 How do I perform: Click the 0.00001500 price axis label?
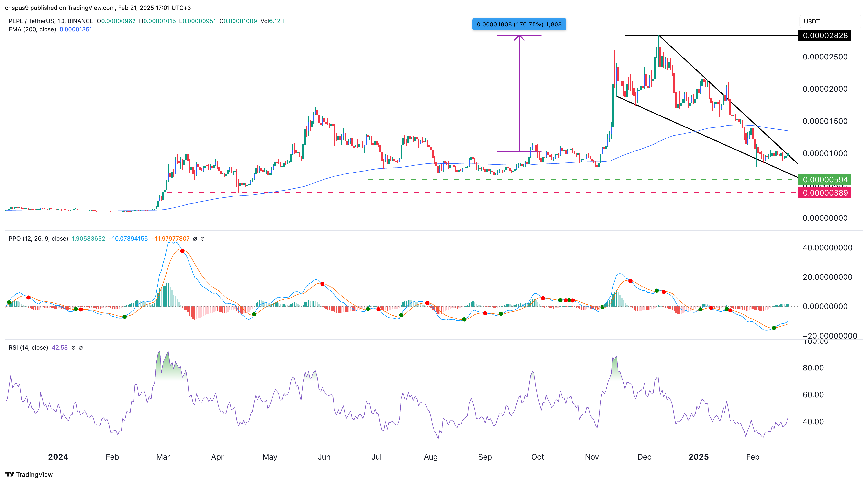coord(825,121)
